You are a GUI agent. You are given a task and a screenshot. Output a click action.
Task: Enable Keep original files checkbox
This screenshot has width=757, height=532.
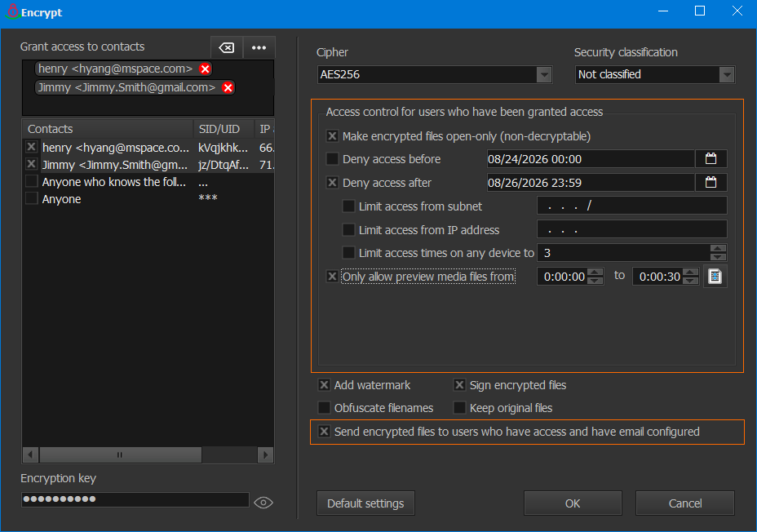click(459, 407)
